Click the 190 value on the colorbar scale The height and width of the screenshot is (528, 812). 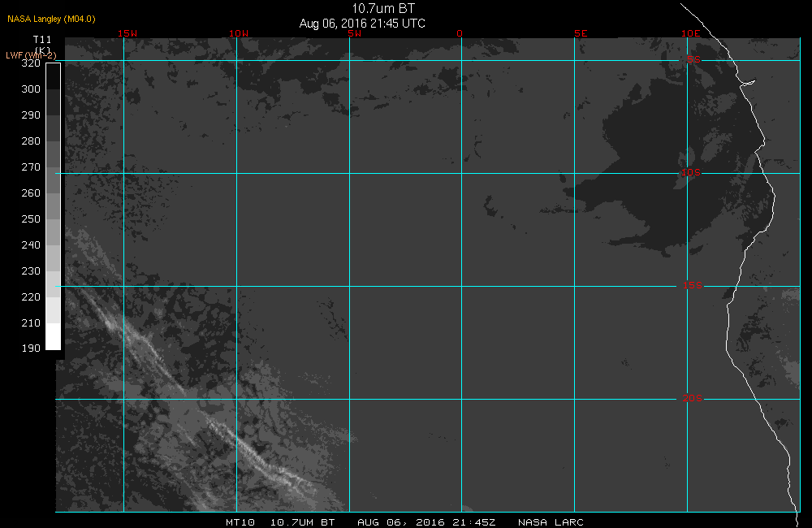31,348
